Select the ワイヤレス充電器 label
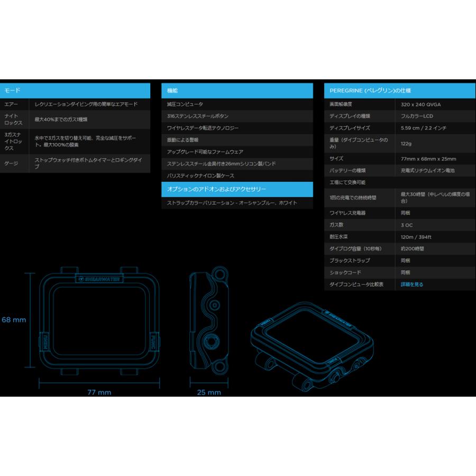476x476 pixels. (x=347, y=213)
